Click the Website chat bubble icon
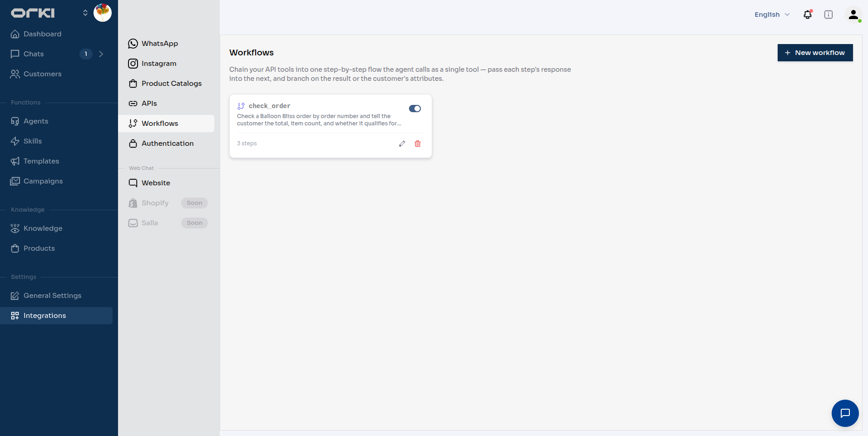Image resolution: width=868 pixels, height=436 pixels. [x=133, y=183]
